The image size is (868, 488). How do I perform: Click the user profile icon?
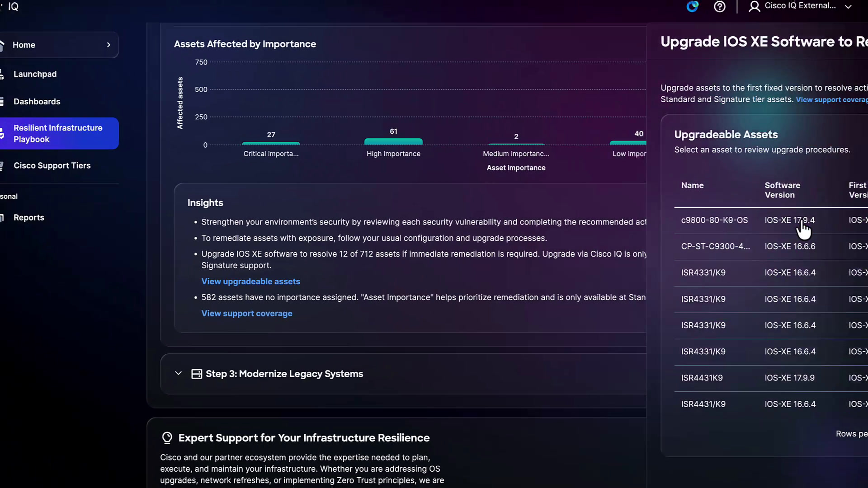pyautogui.click(x=754, y=6)
